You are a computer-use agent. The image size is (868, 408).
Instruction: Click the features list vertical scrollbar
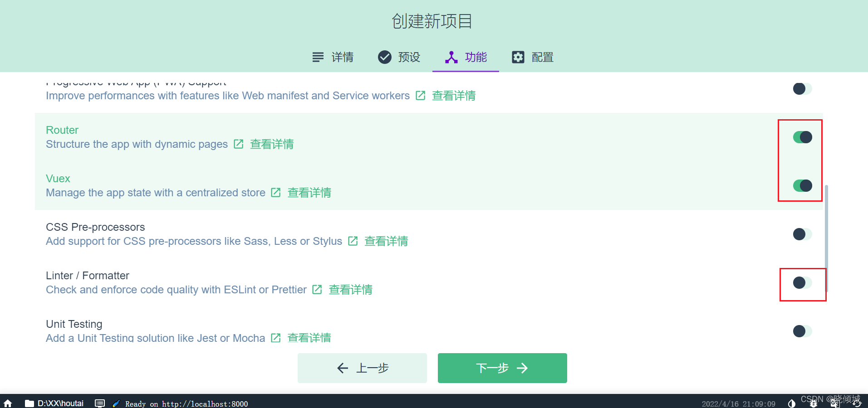(826, 238)
